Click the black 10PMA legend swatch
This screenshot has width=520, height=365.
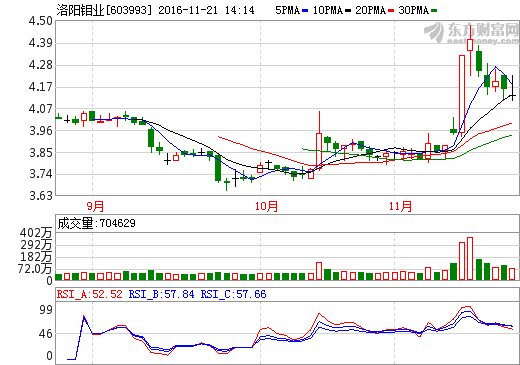click(348, 11)
